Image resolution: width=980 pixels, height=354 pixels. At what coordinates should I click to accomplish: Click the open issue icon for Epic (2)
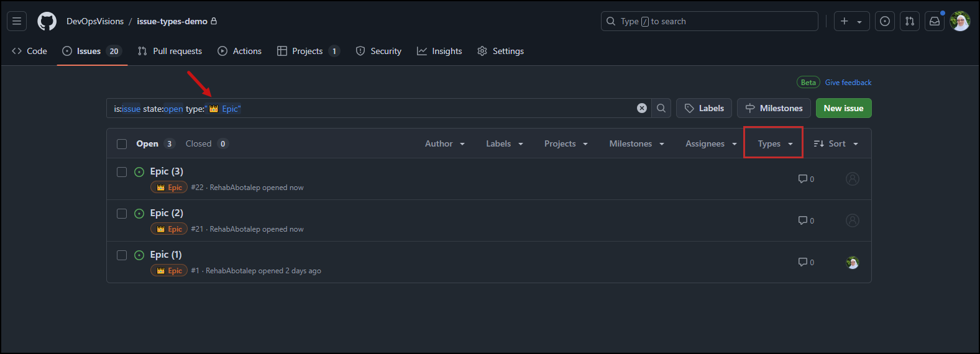pos(139,214)
